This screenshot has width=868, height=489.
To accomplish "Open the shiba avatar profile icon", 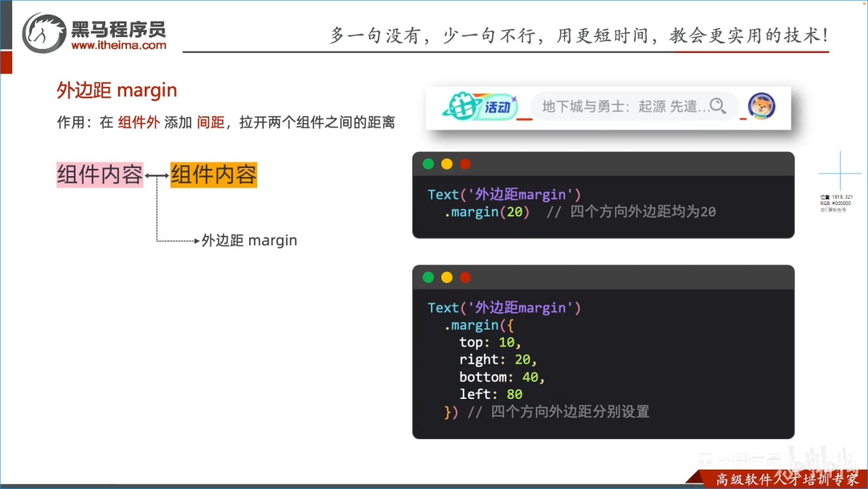I will pos(761,106).
